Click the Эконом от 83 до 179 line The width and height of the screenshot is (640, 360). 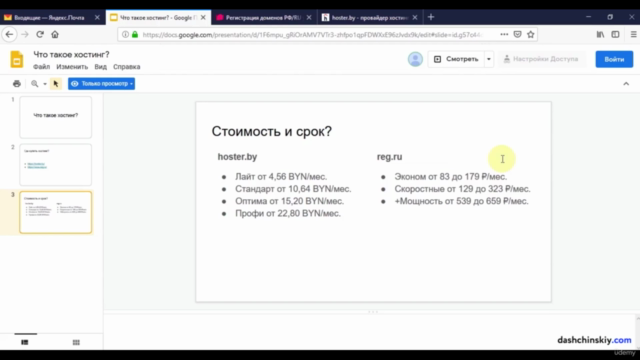point(451,177)
